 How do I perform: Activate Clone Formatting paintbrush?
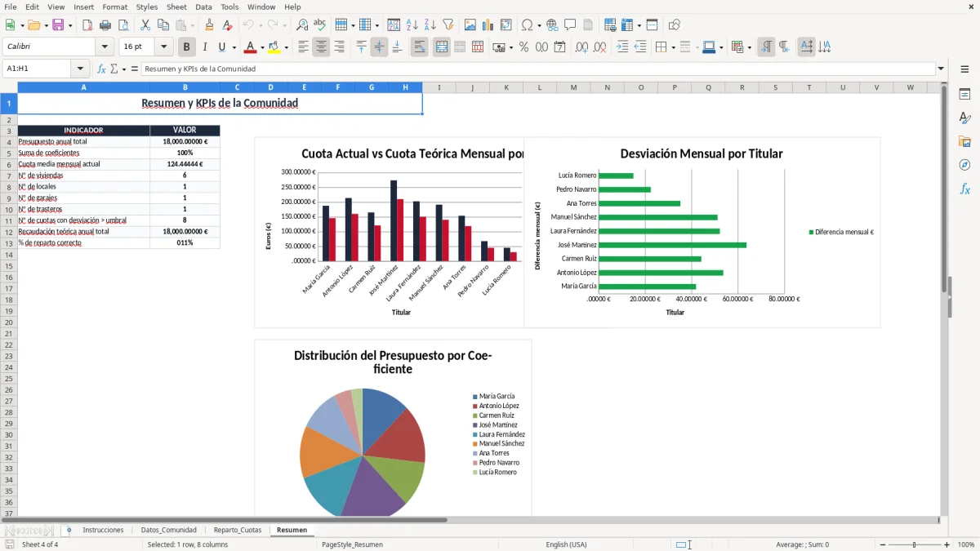click(209, 25)
